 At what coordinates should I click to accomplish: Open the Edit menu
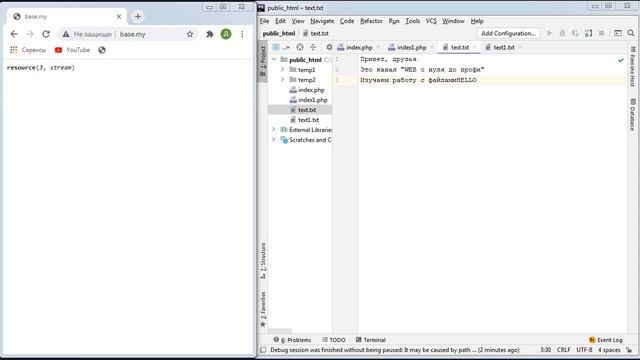point(280,21)
